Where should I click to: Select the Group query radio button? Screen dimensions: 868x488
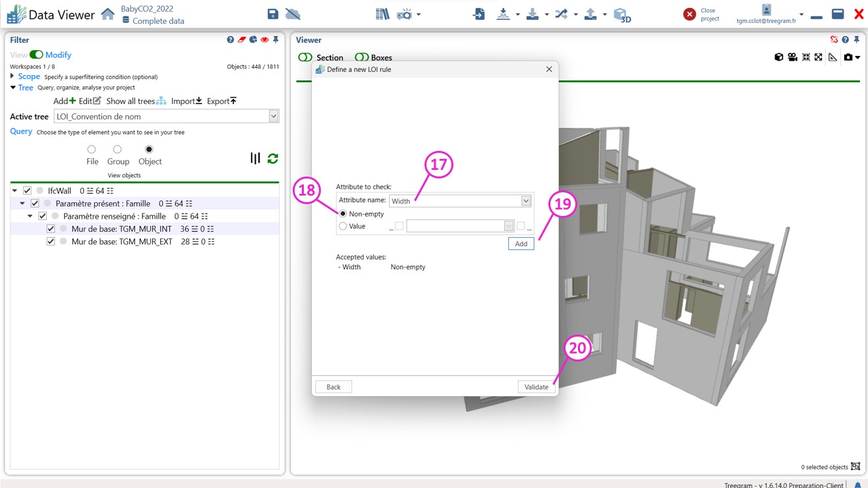tap(117, 149)
